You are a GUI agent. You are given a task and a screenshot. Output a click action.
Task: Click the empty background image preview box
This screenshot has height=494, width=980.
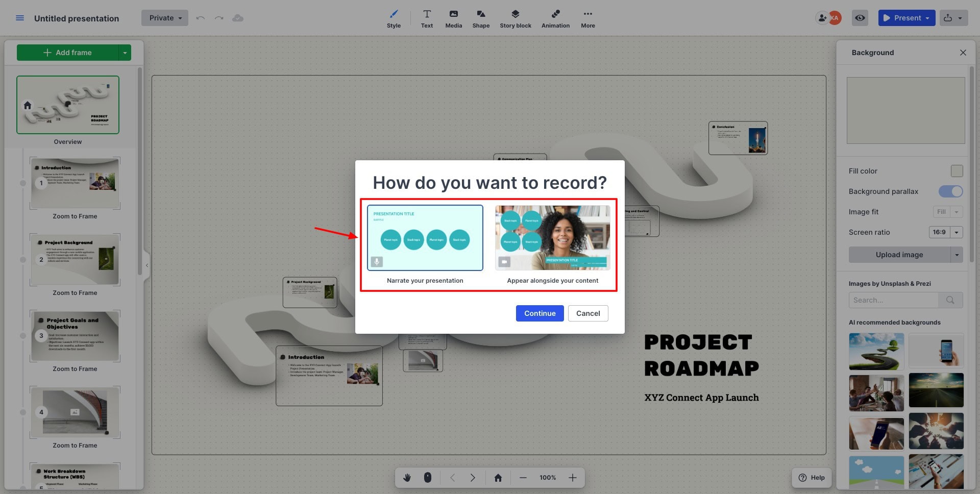point(905,110)
